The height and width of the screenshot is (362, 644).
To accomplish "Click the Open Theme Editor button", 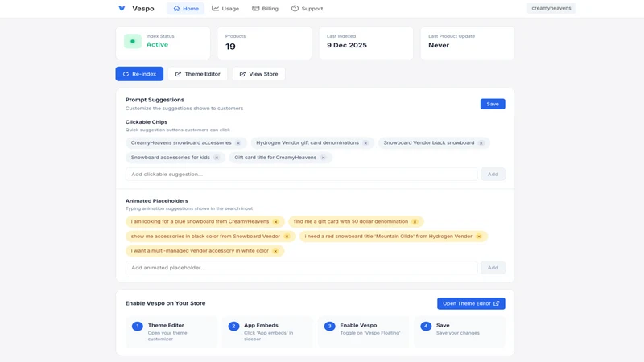I will [x=471, y=303].
